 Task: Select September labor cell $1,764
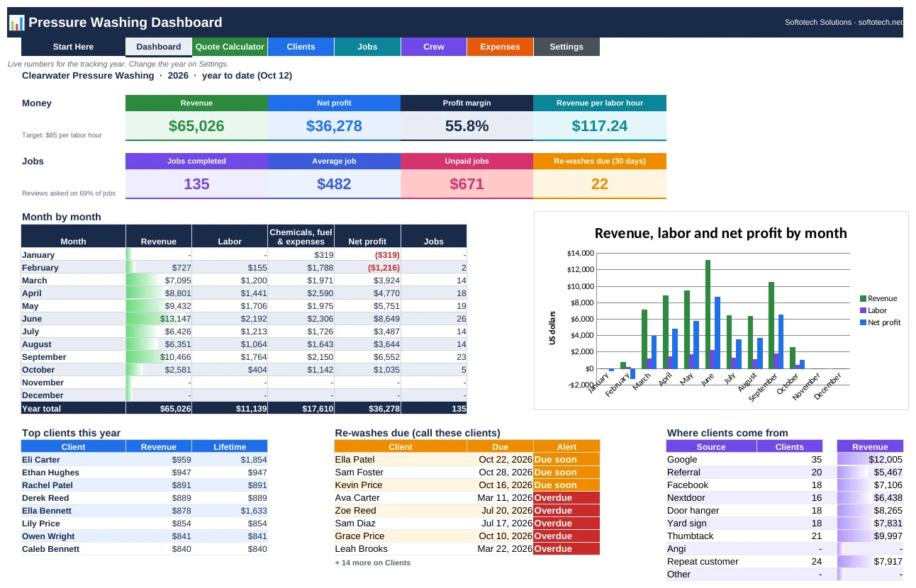230,357
